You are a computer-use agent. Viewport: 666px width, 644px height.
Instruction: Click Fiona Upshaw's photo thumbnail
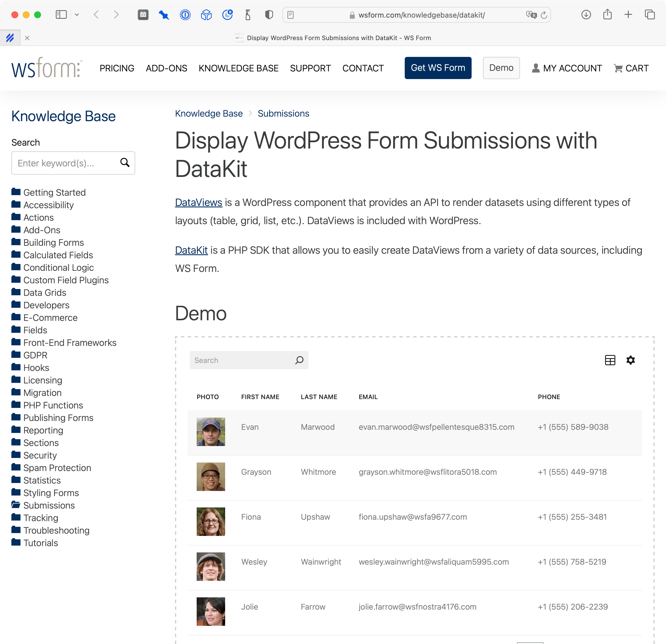(x=211, y=521)
